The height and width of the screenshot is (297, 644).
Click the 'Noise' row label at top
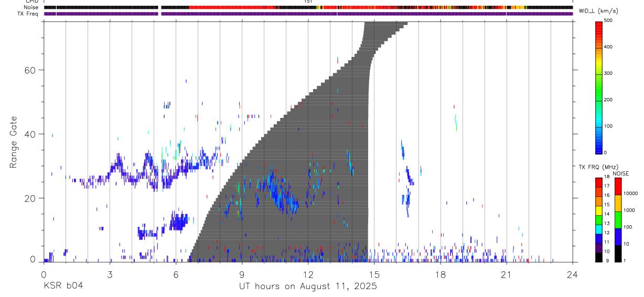(x=30, y=7)
